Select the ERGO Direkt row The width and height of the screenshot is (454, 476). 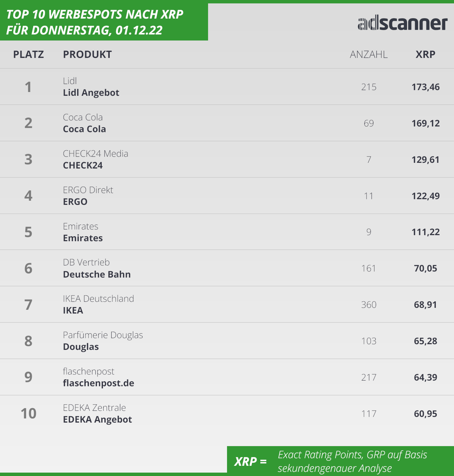[227, 196]
